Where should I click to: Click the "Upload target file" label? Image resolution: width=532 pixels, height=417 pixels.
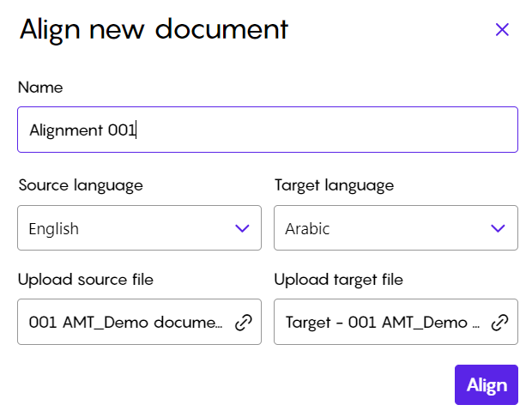(x=339, y=280)
